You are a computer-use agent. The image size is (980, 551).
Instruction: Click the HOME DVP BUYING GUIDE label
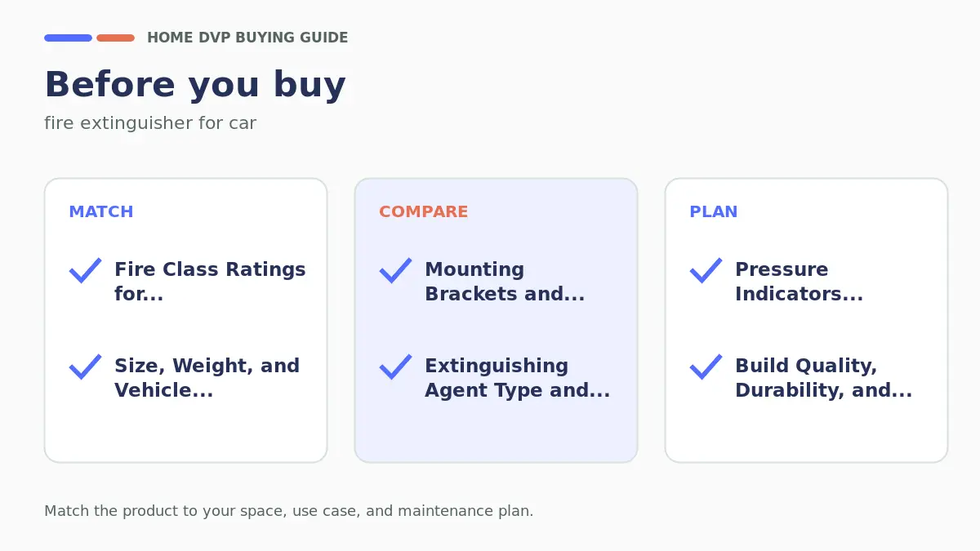tap(247, 38)
